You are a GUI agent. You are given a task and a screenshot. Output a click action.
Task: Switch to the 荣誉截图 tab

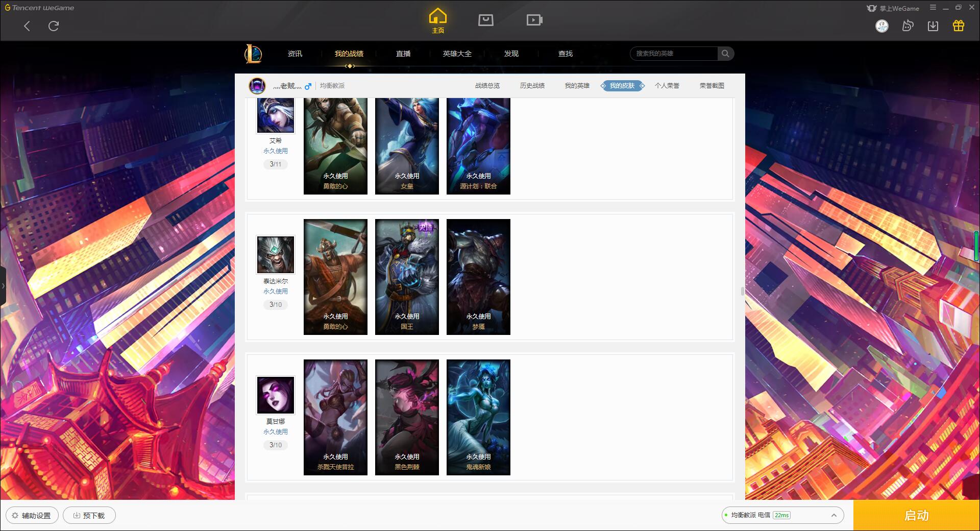click(712, 86)
